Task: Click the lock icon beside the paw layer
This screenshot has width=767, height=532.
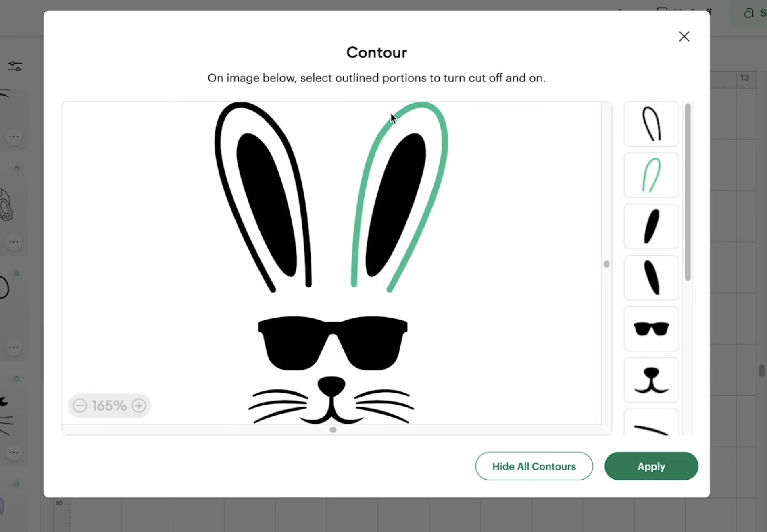Action: point(16,168)
